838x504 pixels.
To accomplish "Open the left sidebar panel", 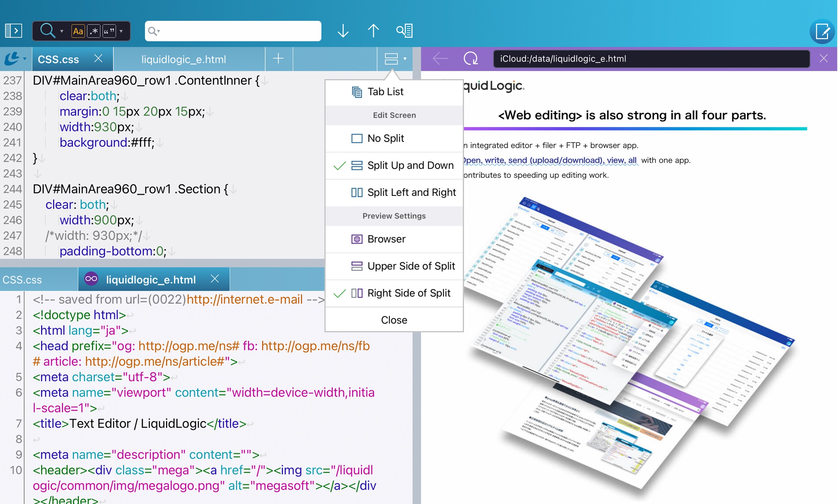I will (13, 30).
